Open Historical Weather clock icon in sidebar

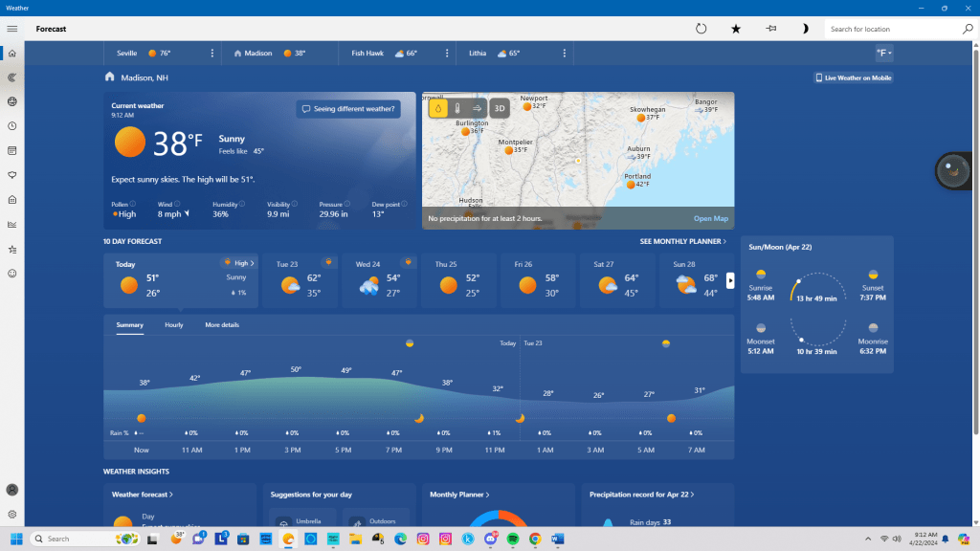coord(12,126)
